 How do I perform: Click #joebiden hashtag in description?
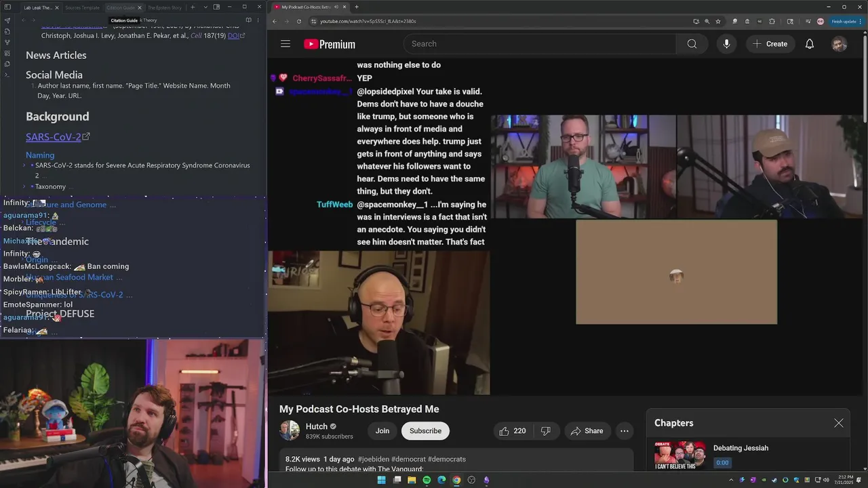coord(373,459)
